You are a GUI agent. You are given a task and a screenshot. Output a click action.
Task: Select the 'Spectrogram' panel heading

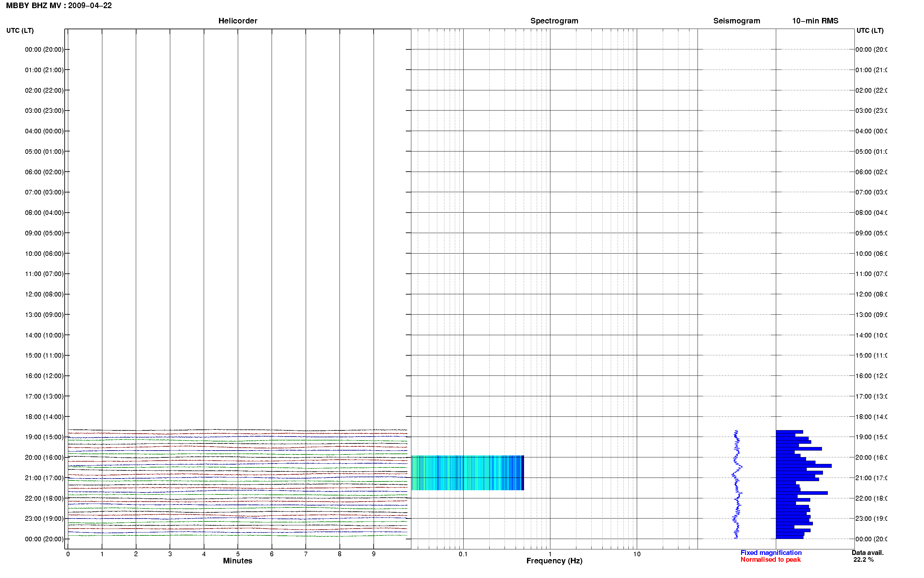tap(554, 21)
